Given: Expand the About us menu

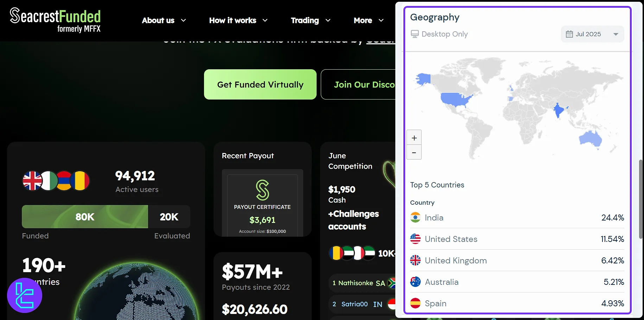Looking at the screenshot, I should pyautogui.click(x=164, y=20).
